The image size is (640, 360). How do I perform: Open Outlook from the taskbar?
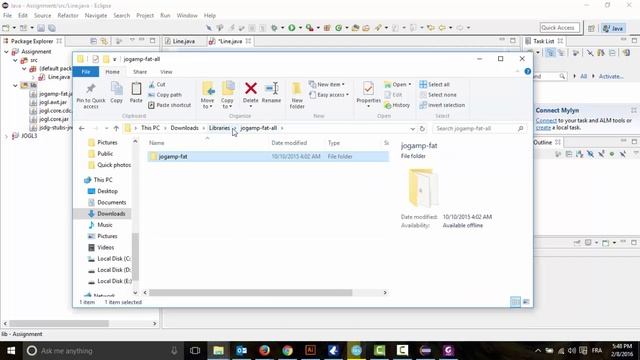point(241,350)
